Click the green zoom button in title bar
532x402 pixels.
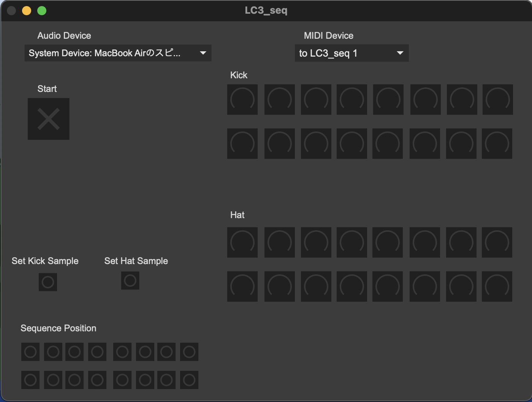point(42,11)
